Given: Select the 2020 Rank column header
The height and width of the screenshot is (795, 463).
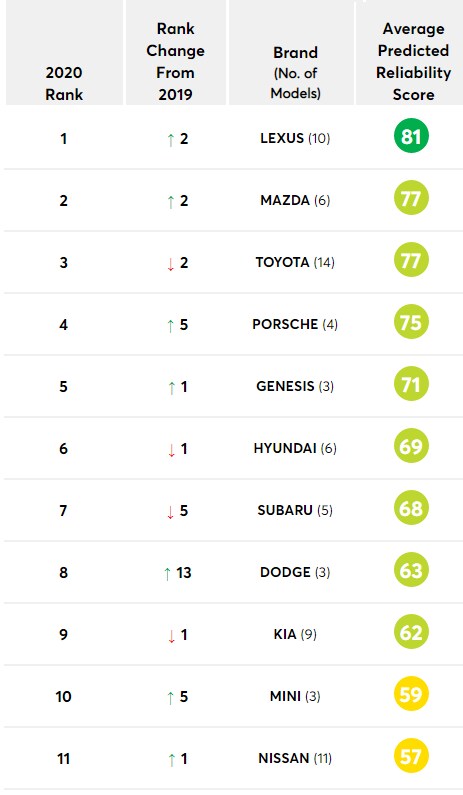Looking at the screenshot, I should [64, 84].
